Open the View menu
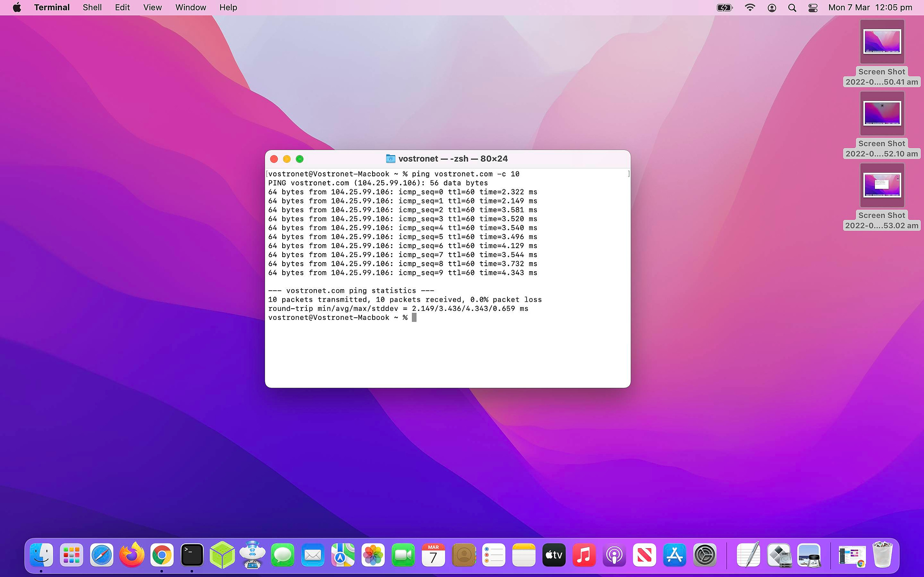Image resolution: width=924 pixels, height=577 pixels. 152,8
